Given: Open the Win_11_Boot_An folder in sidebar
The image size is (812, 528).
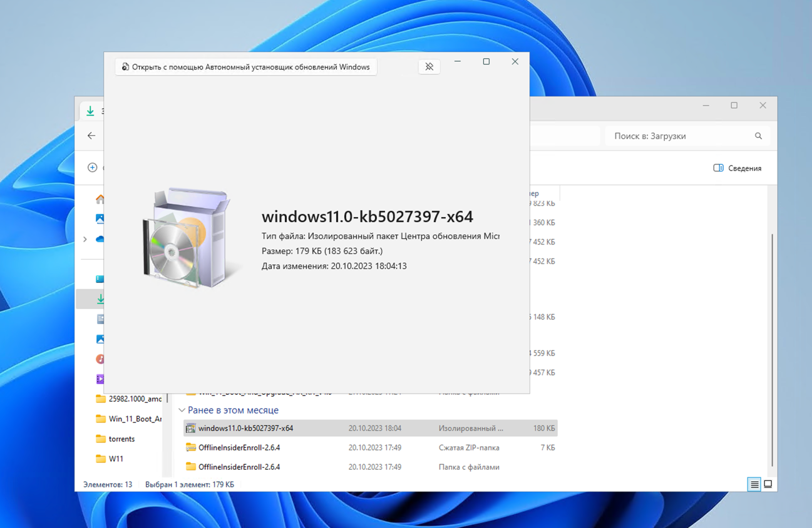Looking at the screenshot, I should point(128,419).
